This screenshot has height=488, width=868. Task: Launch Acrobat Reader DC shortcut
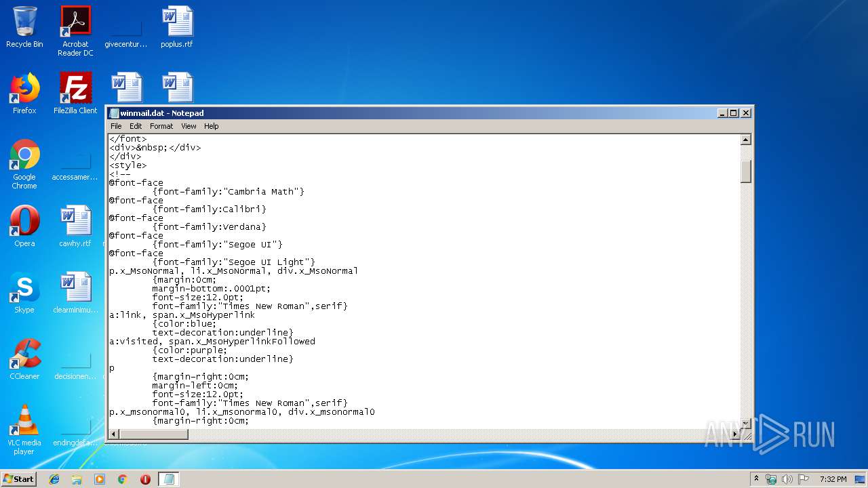pyautogui.click(x=75, y=31)
